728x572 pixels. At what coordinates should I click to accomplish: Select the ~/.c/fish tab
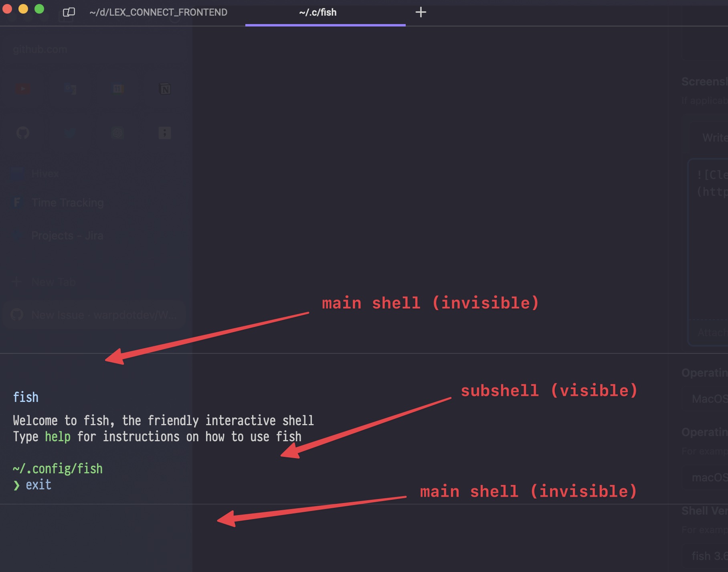(x=317, y=12)
